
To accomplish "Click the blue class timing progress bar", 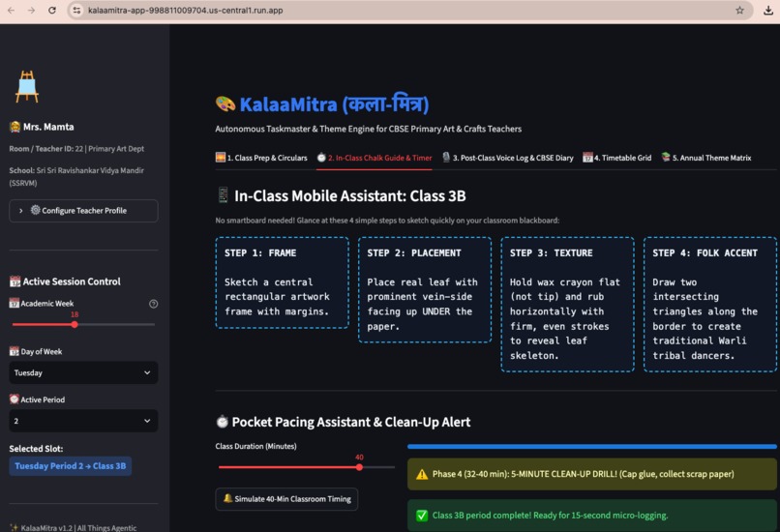I will 592,447.
